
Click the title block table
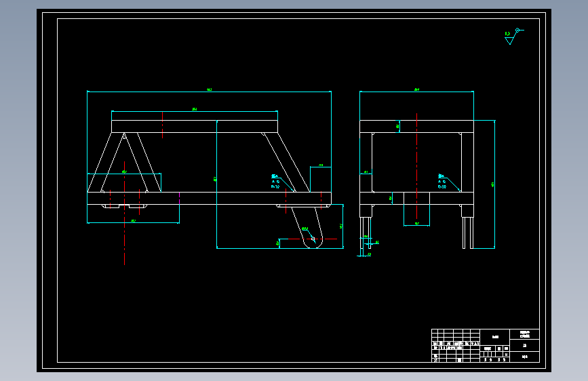485,345
